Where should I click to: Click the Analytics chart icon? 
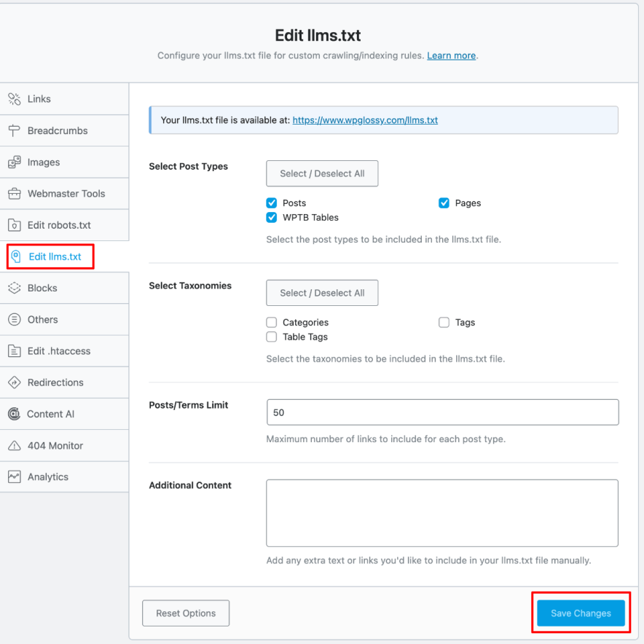[x=15, y=477]
